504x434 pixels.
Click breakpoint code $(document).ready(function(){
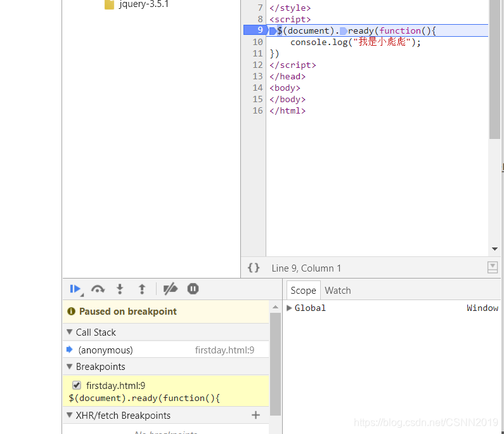click(144, 398)
